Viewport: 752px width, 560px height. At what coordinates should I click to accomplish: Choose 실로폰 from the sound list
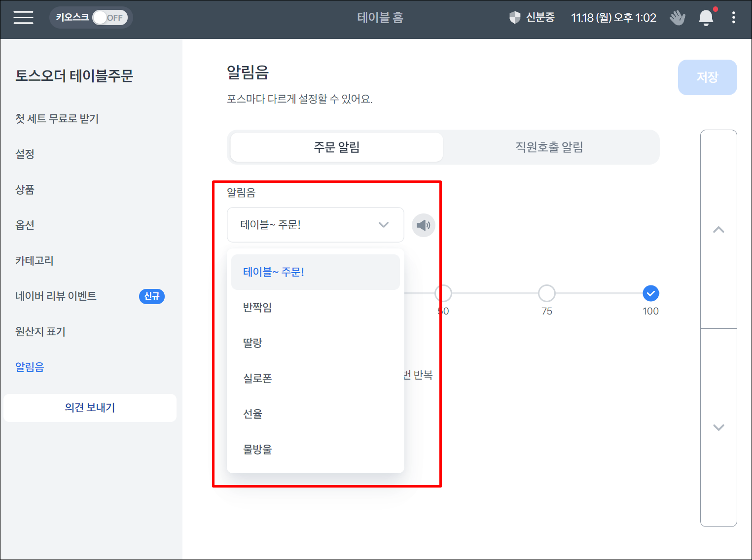(257, 379)
